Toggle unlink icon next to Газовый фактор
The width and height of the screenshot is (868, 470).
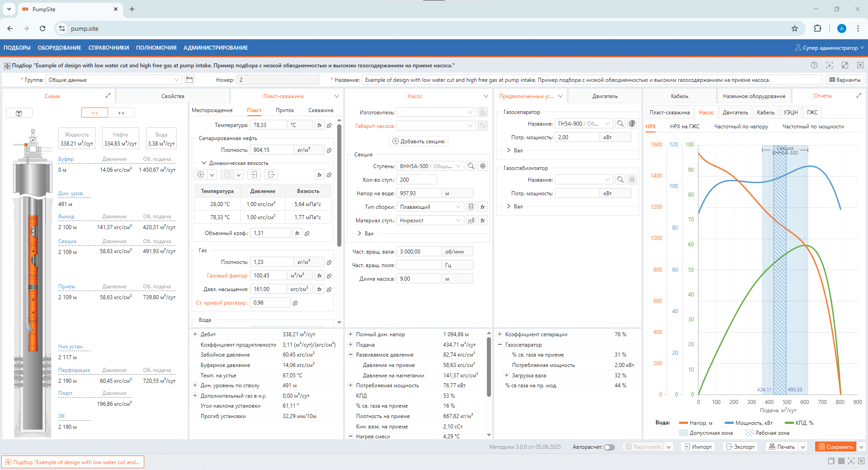pyautogui.click(x=329, y=276)
